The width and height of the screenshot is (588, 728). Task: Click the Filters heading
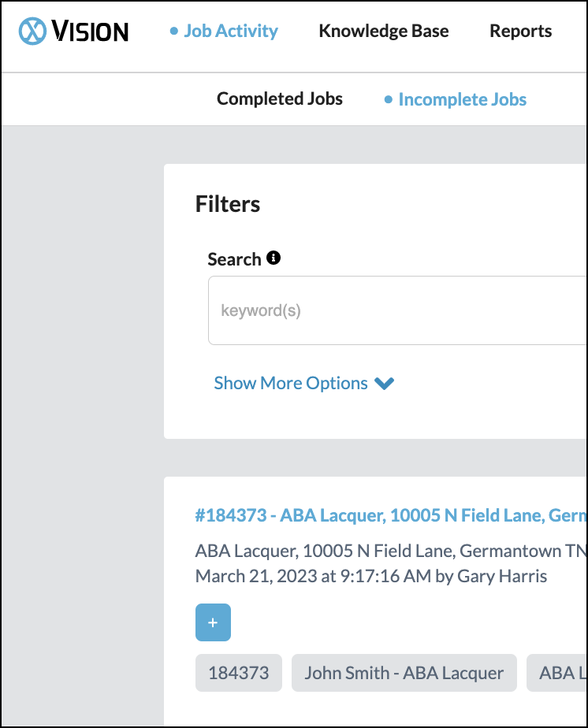(228, 205)
